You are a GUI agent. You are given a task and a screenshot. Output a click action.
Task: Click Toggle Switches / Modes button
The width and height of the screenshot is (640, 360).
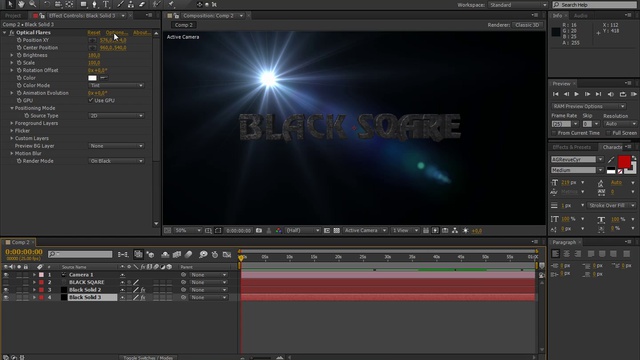pyautogui.click(x=148, y=358)
